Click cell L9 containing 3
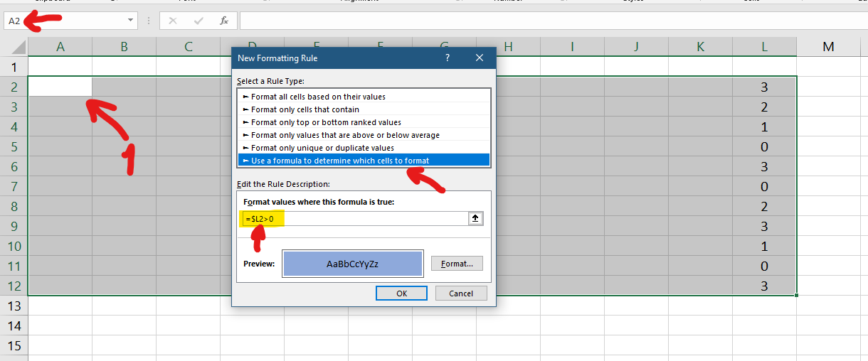 (765, 226)
